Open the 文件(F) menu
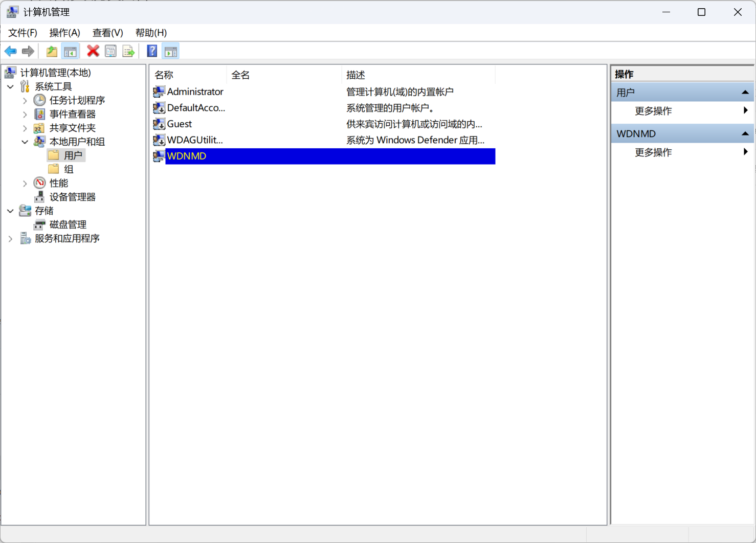The height and width of the screenshot is (543, 756). [x=23, y=33]
